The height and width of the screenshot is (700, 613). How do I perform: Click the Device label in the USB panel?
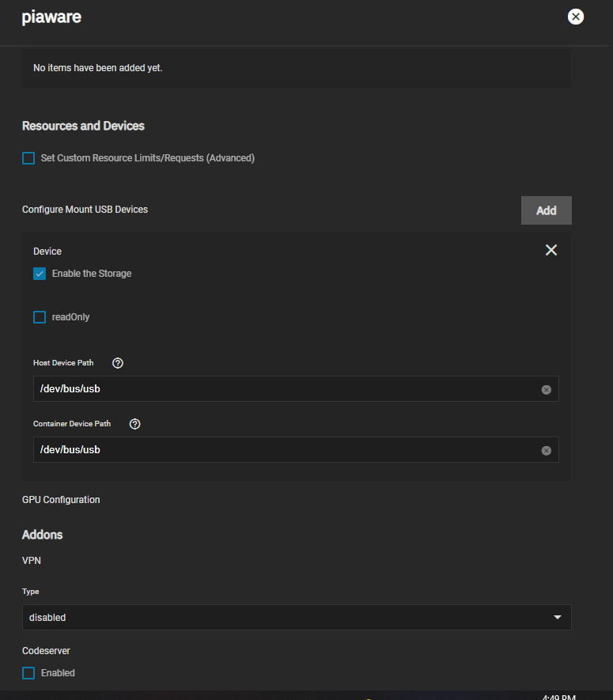coord(47,252)
